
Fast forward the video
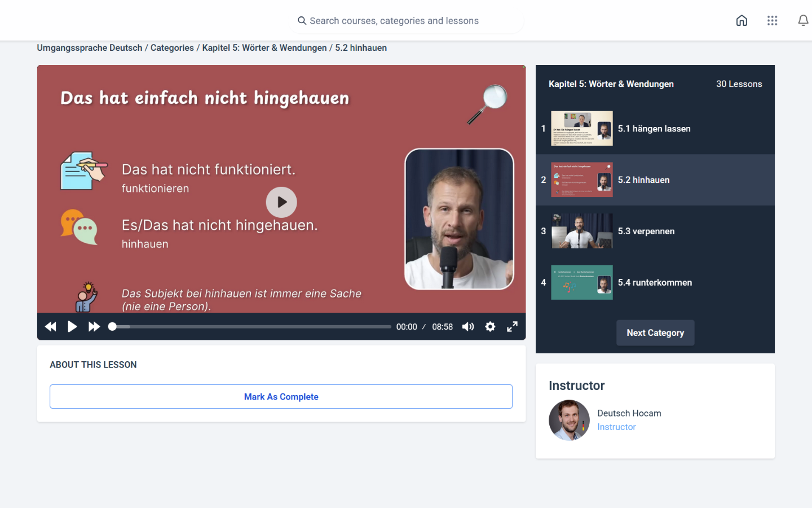94,327
